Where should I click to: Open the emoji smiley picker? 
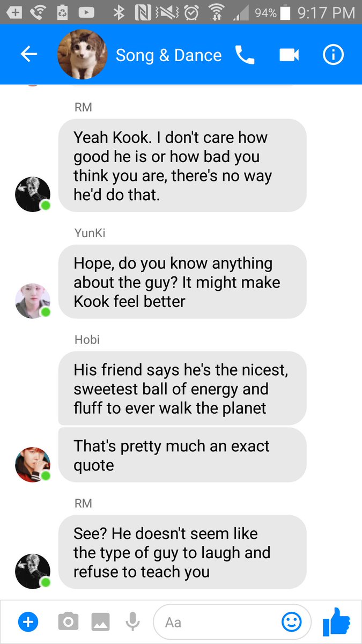(291, 622)
